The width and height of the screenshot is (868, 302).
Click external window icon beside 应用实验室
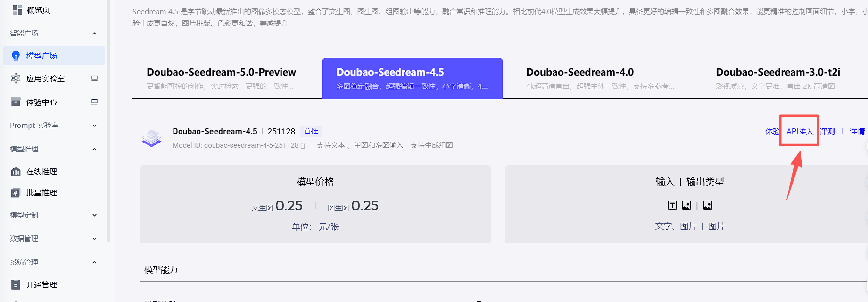pos(94,78)
